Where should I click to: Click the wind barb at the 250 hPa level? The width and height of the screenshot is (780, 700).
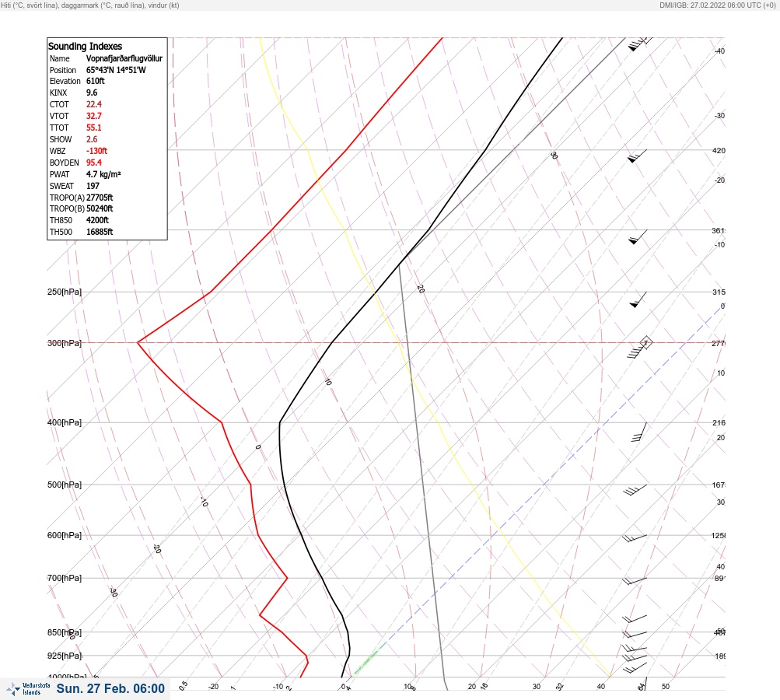pos(638,300)
